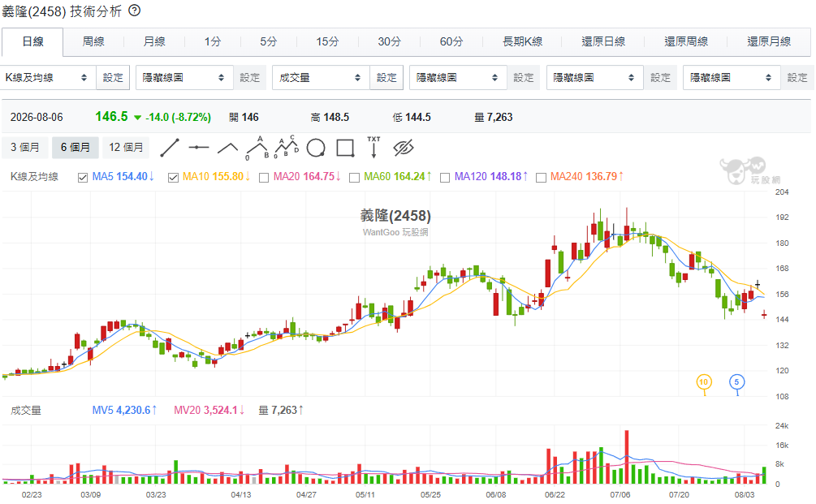Enable the MA240 checkbox
This screenshot has height=504, width=816.
(541, 178)
